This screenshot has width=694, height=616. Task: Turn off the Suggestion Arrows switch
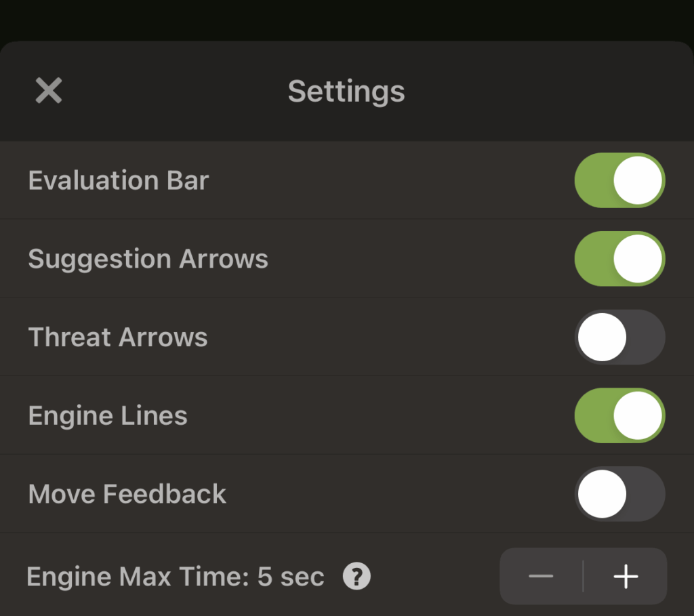619,259
